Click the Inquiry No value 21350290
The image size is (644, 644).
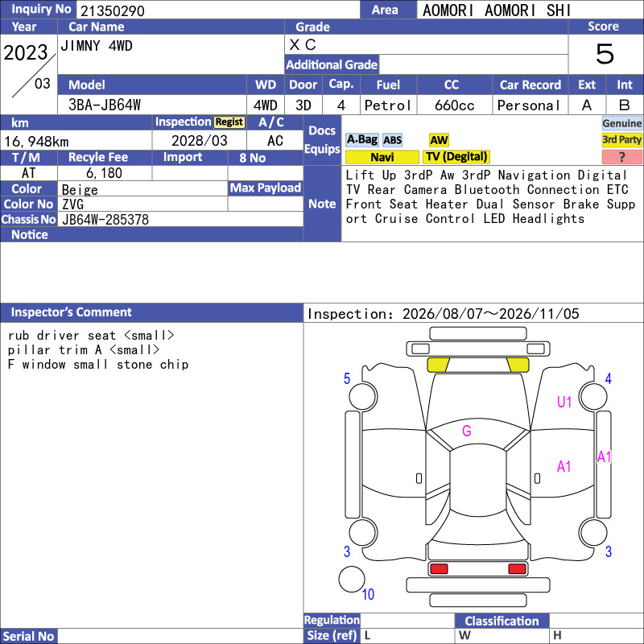113,10
